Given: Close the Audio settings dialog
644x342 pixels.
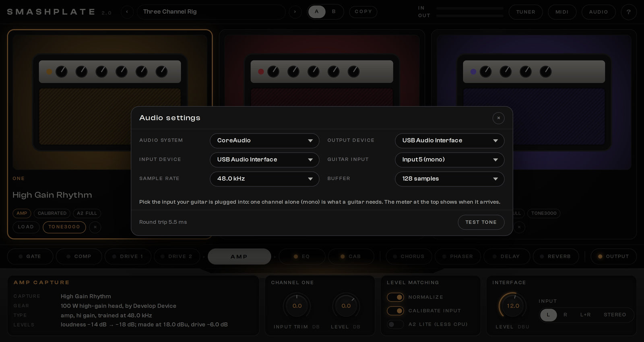Looking at the screenshot, I should click(498, 118).
